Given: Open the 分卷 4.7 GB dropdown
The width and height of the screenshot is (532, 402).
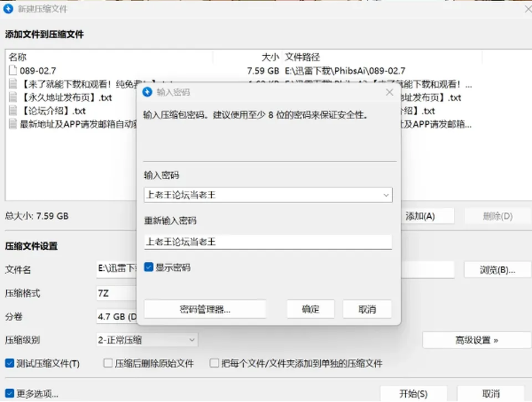Looking at the screenshot, I should point(117,317).
